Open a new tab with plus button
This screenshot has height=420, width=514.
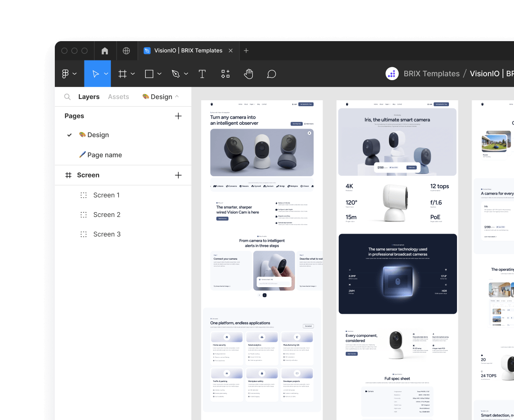pyautogui.click(x=246, y=51)
